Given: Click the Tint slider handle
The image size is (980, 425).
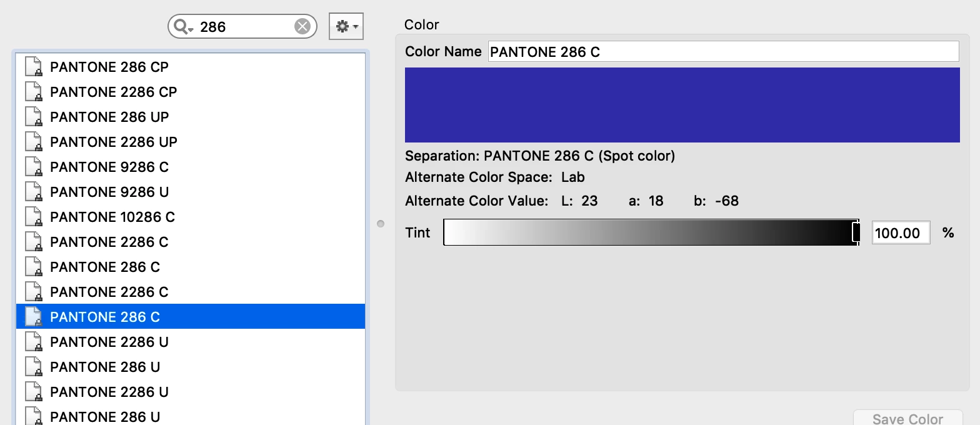Looking at the screenshot, I should point(856,232).
